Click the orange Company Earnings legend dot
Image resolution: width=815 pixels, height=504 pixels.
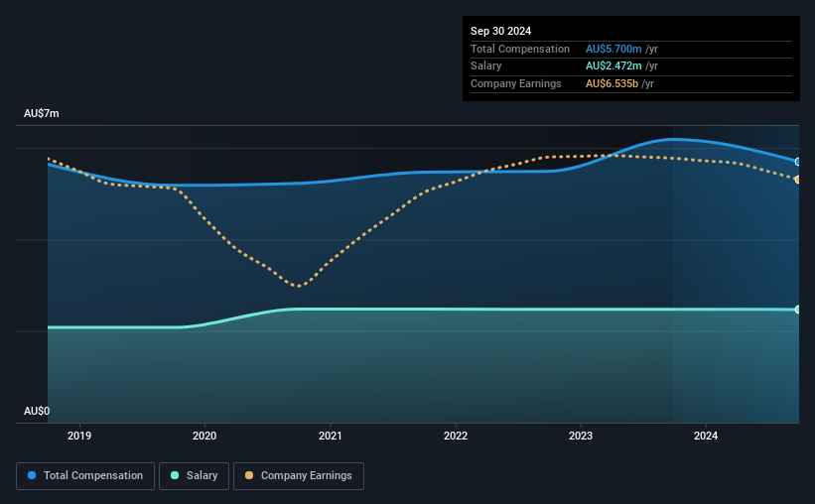249,475
